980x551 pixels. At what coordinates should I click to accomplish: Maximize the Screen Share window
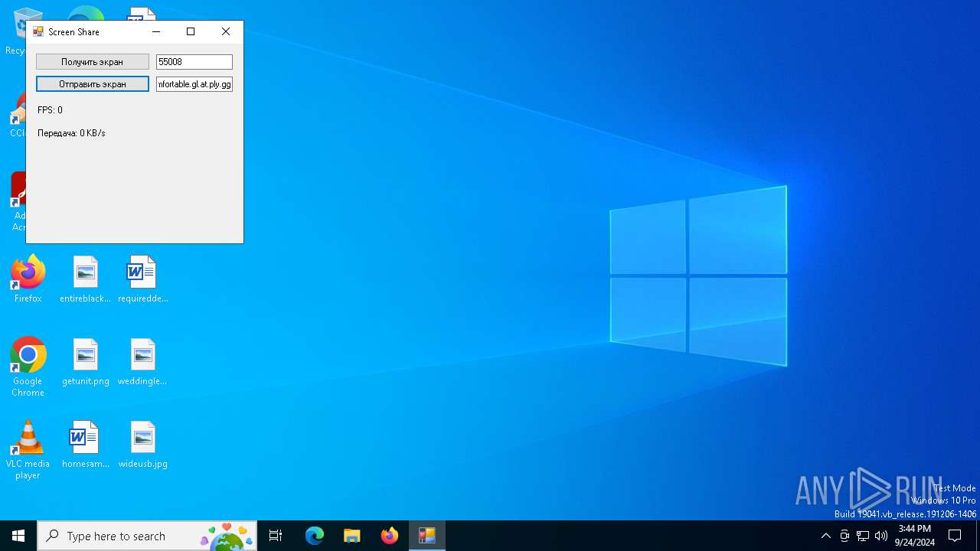[191, 32]
